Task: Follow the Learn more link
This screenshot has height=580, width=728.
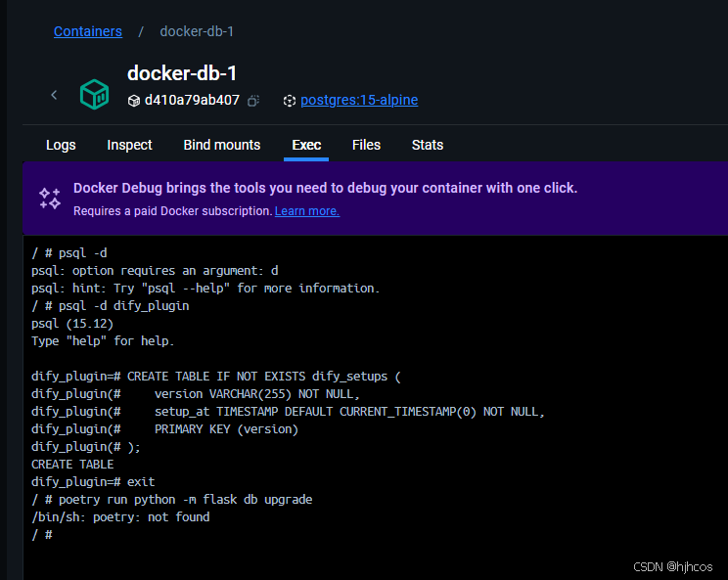Action: (307, 211)
